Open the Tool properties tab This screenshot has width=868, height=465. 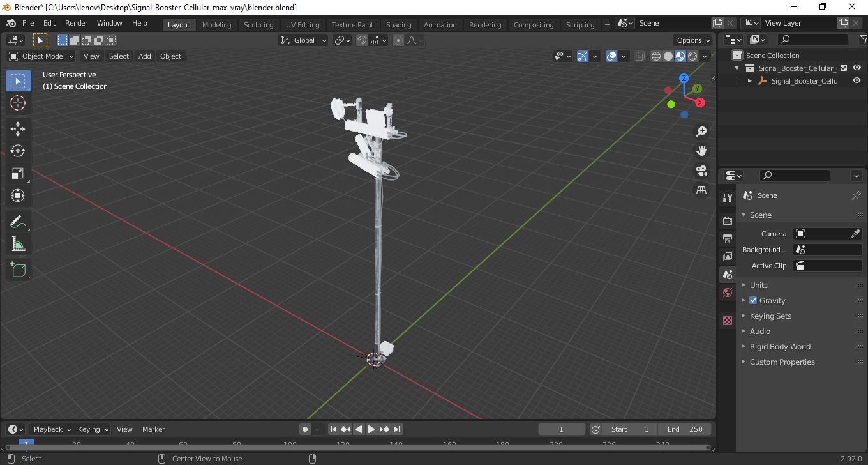(x=727, y=197)
